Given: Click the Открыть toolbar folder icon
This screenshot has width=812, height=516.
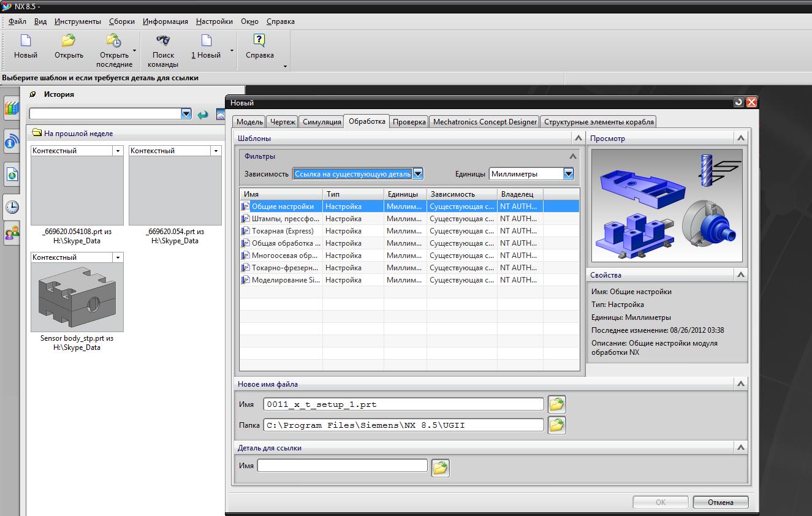Looking at the screenshot, I should tap(69, 42).
